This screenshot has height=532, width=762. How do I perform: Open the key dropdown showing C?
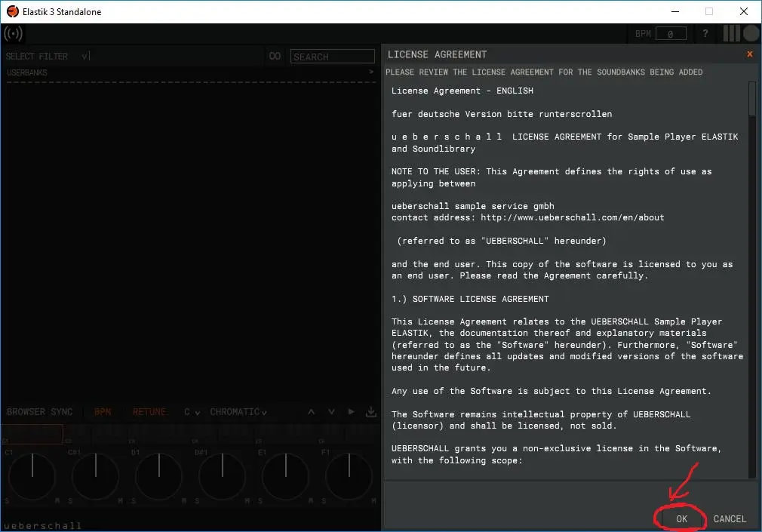click(x=192, y=412)
